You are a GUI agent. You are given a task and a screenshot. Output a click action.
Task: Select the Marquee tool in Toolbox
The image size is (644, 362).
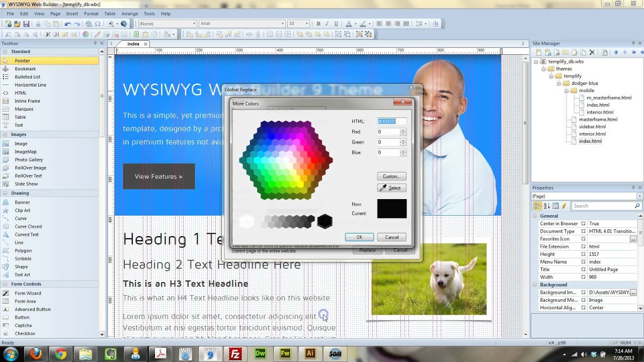[x=24, y=109]
